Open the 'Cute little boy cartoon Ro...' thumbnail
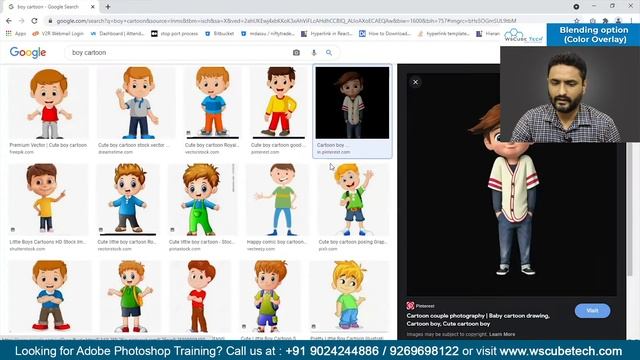Screen dimensions: 640x360 coord(128,199)
